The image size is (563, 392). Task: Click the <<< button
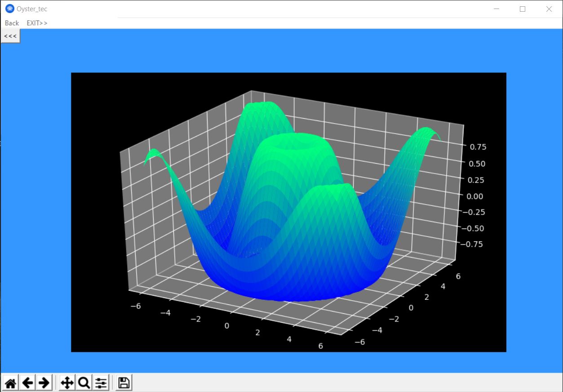(10, 36)
